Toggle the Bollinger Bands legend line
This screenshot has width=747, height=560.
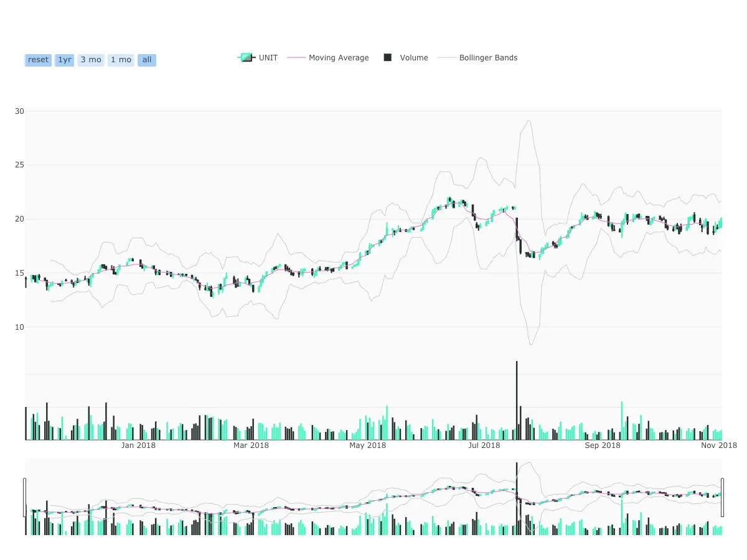pyautogui.click(x=447, y=58)
